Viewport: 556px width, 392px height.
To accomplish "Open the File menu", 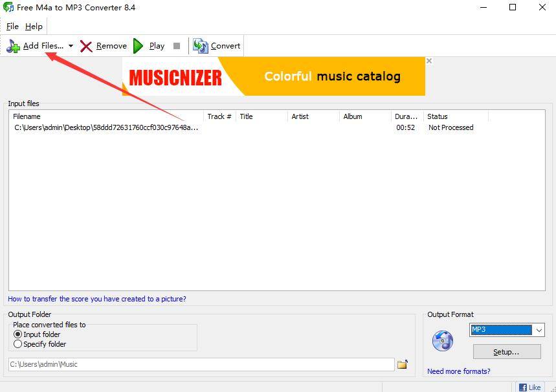I will click(12, 27).
